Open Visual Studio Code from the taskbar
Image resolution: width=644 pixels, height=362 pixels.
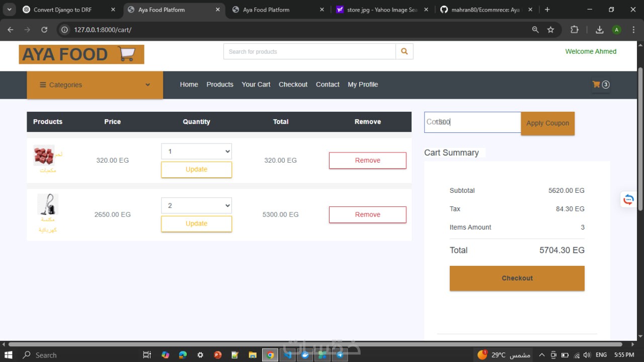[288, 355]
